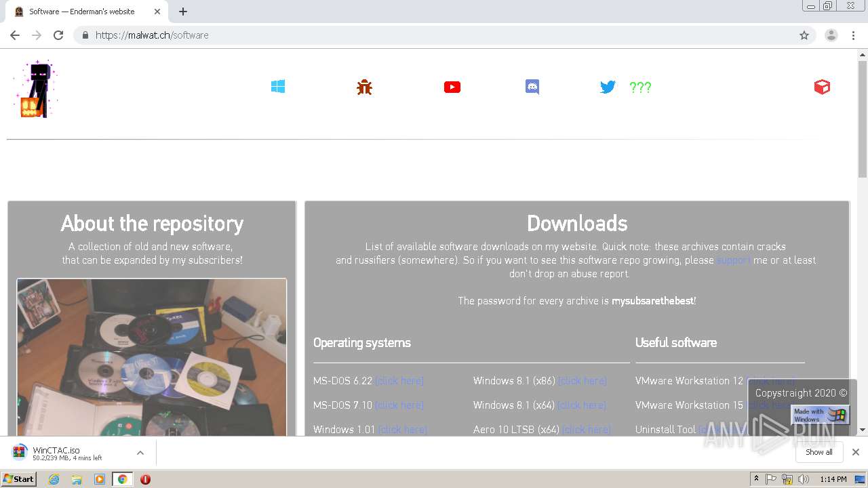Viewport: 868px width, 488px height.
Task: Switch to Chrome on the taskbar
Action: [x=122, y=479]
